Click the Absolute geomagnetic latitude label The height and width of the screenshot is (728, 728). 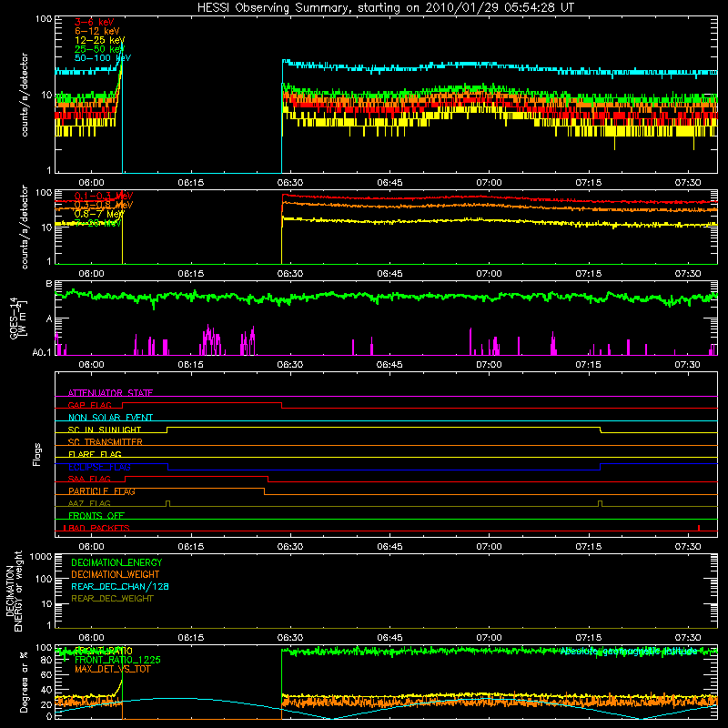(x=629, y=652)
